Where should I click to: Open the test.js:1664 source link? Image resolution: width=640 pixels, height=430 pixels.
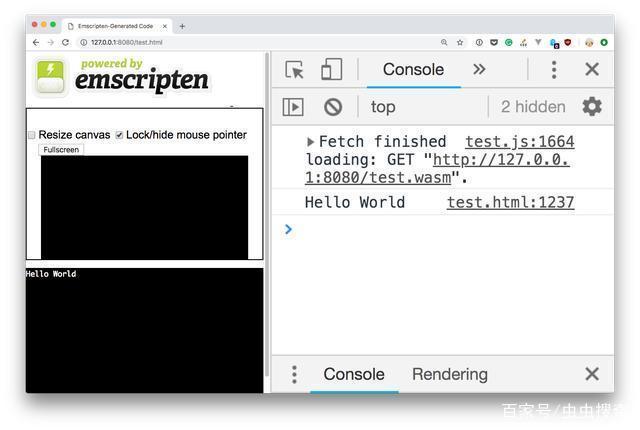point(519,142)
